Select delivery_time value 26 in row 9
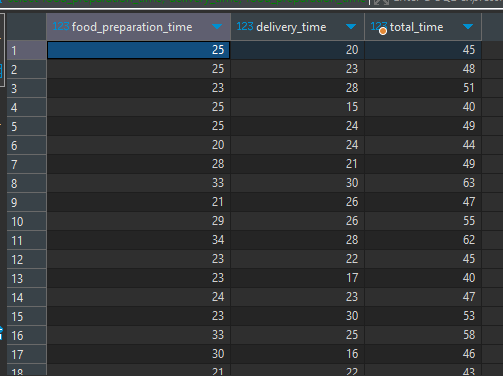Viewport: 503px width, 376px height. (x=297, y=202)
